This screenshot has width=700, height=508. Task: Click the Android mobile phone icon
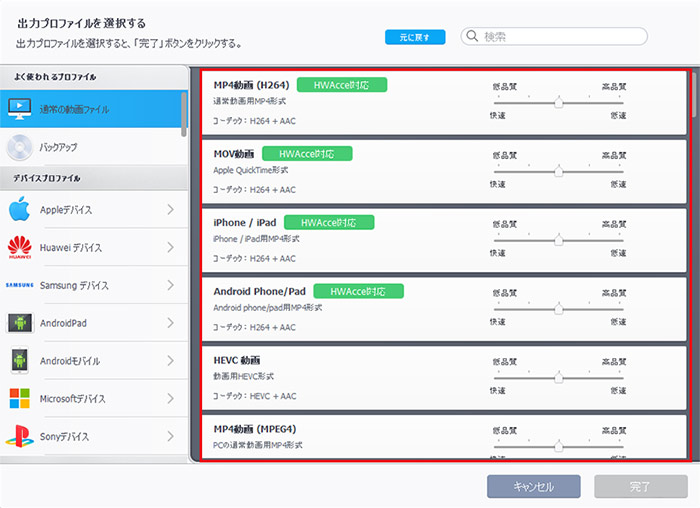20,360
